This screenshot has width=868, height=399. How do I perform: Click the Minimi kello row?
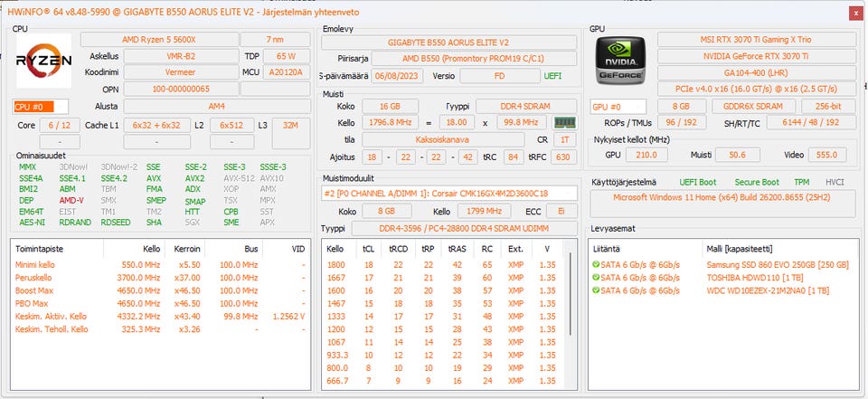161,265
